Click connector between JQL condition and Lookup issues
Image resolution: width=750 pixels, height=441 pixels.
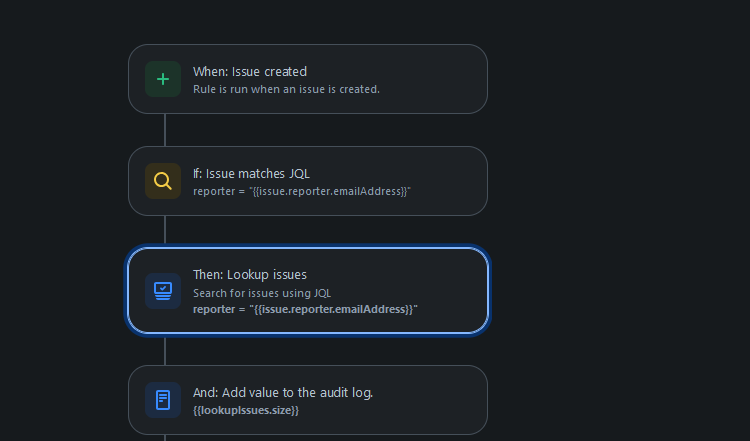[x=165, y=230]
